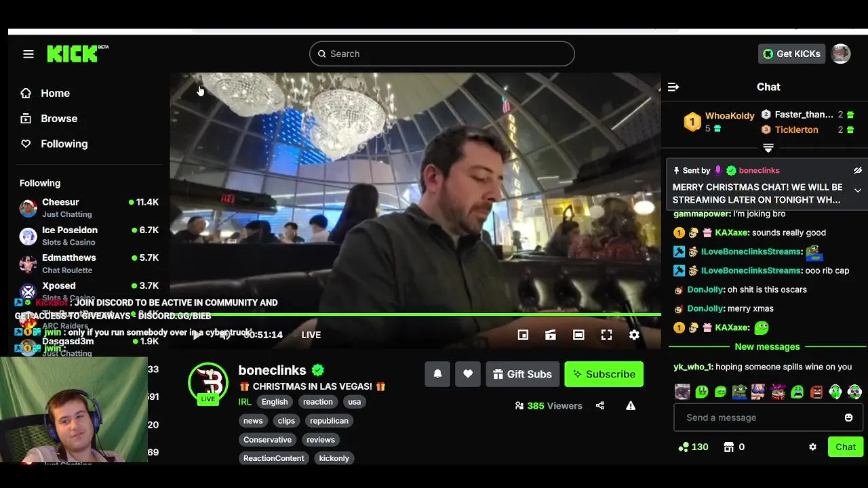Click the Search input field
The image size is (868, 488).
pyautogui.click(x=442, y=54)
